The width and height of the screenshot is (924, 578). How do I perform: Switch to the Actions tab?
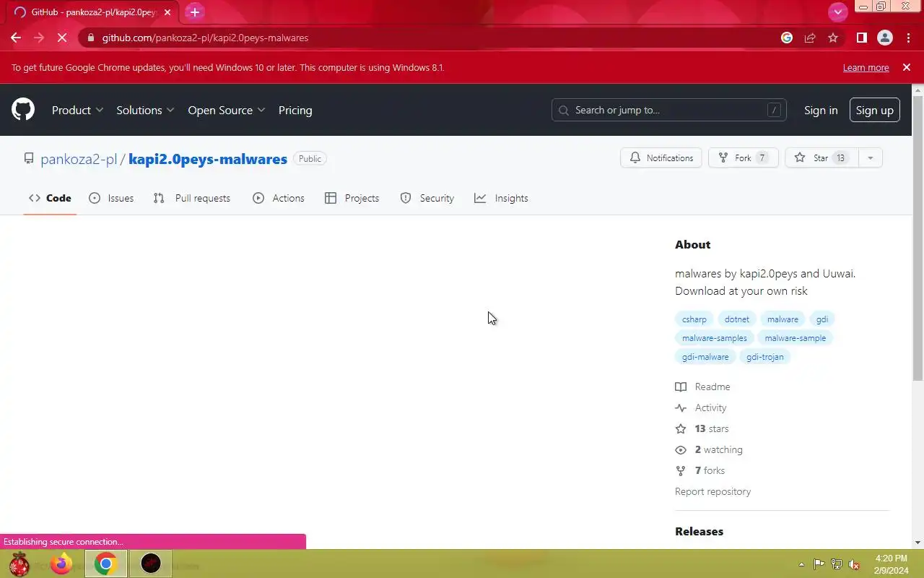point(279,198)
